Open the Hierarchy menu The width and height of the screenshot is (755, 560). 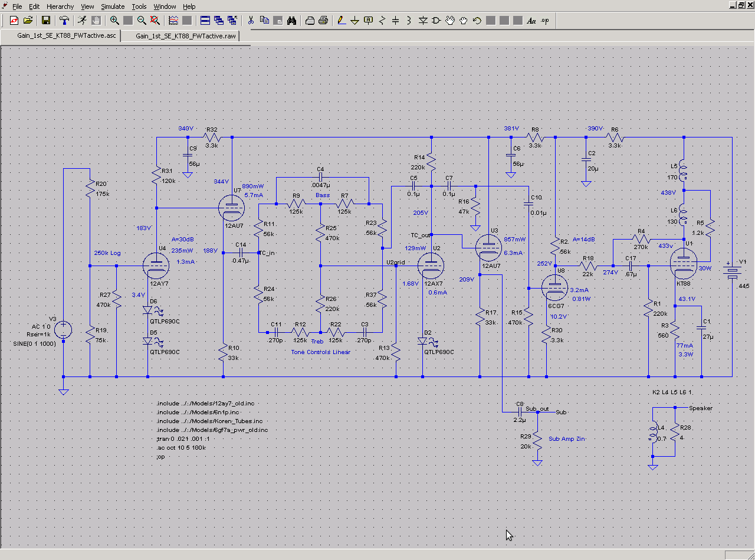[60, 6]
